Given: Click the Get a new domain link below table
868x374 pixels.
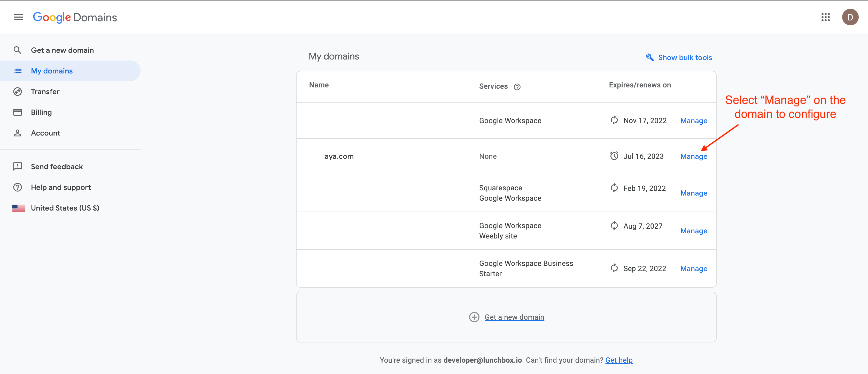Looking at the screenshot, I should tap(514, 317).
